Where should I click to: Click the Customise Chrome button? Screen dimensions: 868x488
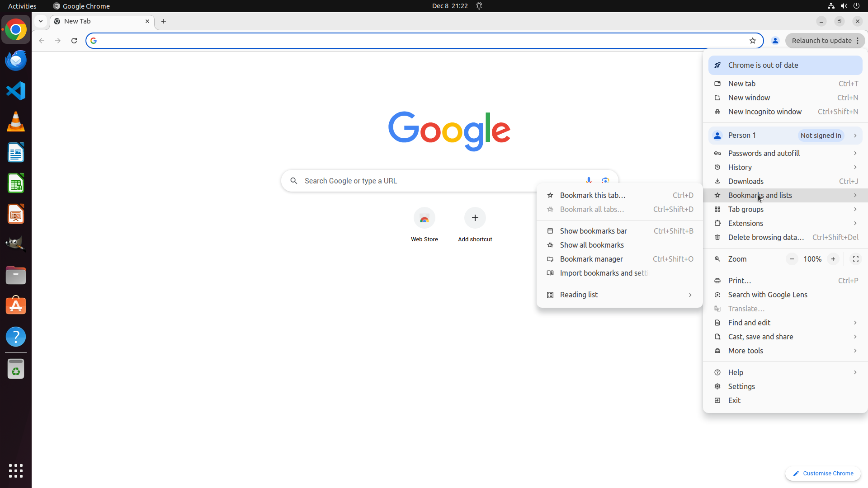pos(823,474)
